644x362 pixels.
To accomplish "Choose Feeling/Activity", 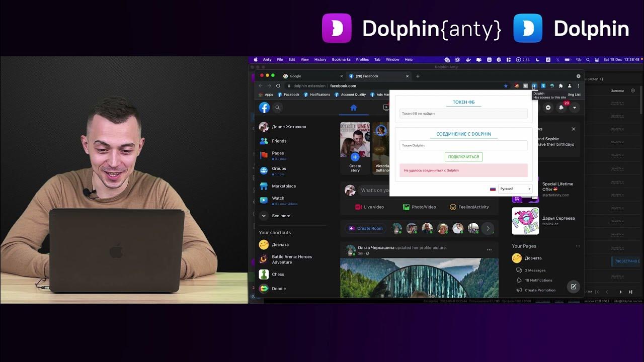I will point(469,207).
